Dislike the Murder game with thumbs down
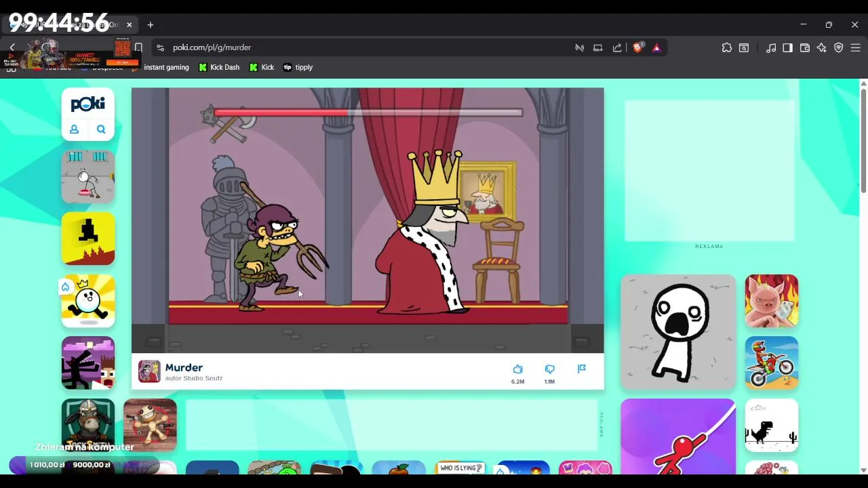Screen dimensions: 868x488 (x=549, y=369)
